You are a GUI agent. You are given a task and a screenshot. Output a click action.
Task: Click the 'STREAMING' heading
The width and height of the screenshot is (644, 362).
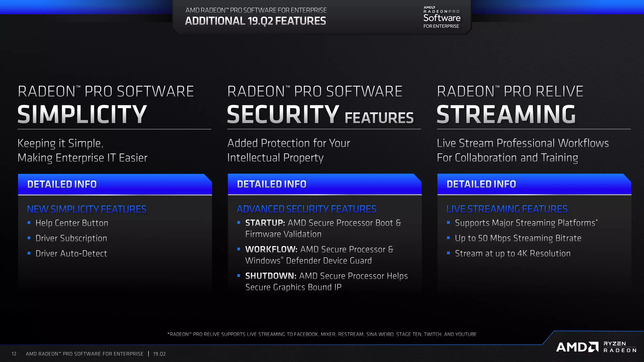(x=506, y=114)
